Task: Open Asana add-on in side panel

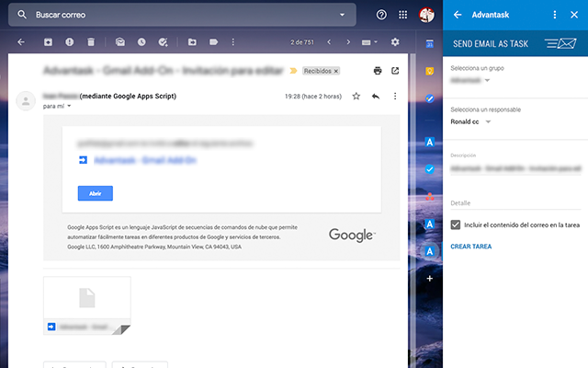Action: (430, 196)
